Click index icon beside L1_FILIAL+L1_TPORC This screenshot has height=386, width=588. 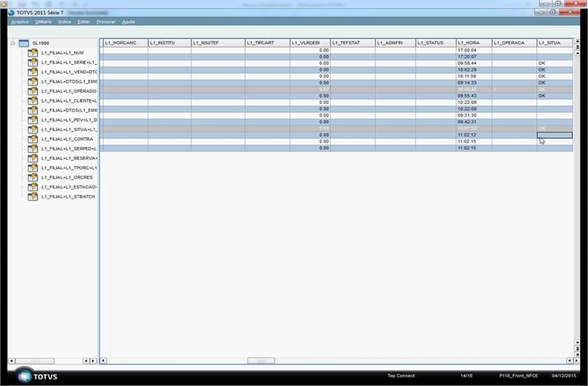pyautogui.click(x=33, y=168)
